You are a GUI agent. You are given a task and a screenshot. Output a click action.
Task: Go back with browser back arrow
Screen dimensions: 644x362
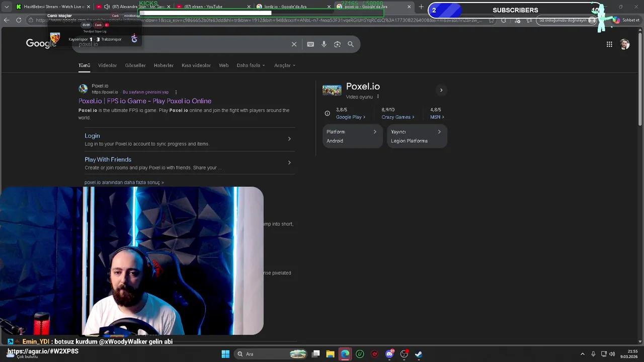pyautogui.click(x=7, y=20)
